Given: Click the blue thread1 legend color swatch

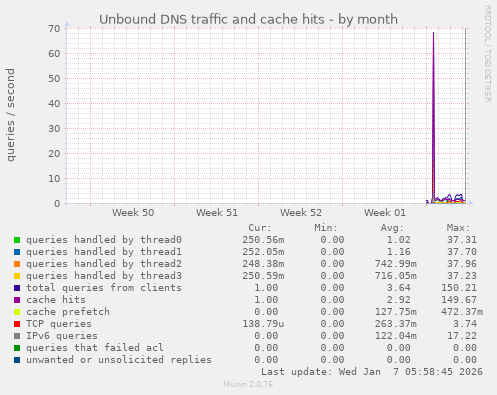Looking at the screenshot, I should 17,252.
